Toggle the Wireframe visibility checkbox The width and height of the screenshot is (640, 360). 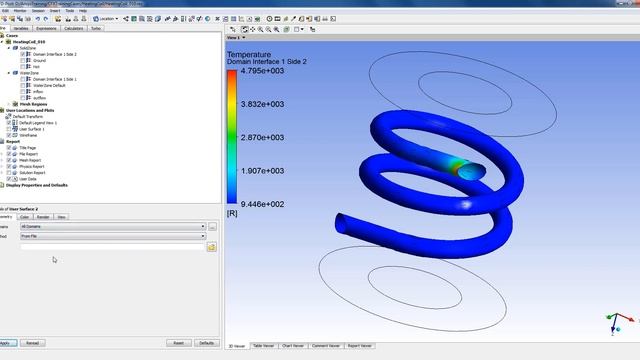point(9,135)
